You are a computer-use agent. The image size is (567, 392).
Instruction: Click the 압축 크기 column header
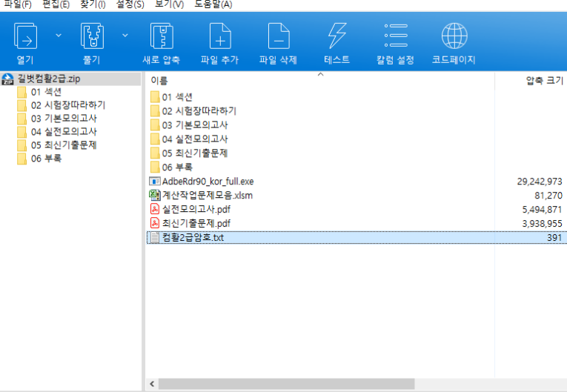[545, 81]
